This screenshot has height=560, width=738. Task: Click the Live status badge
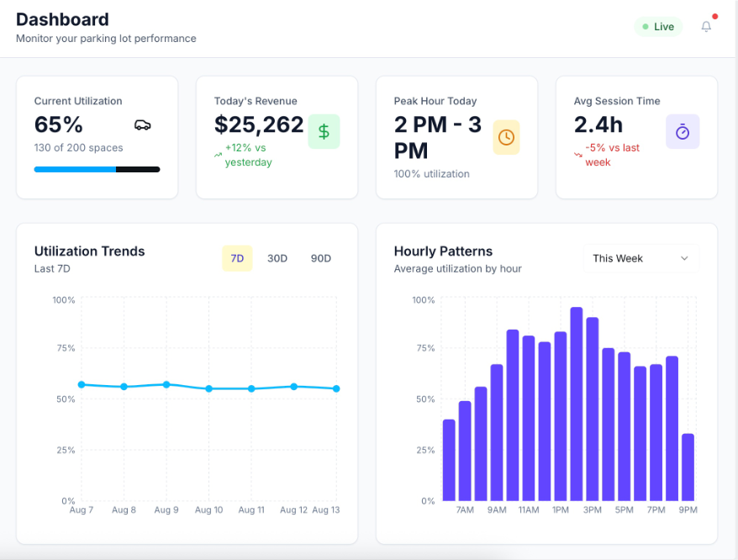pos(658,27)
